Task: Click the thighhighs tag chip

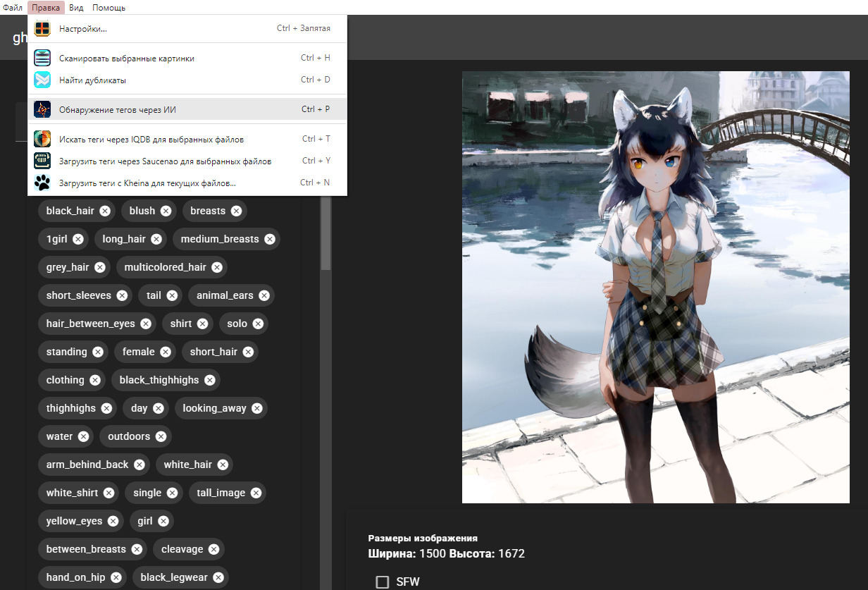Action: [77, 408]
